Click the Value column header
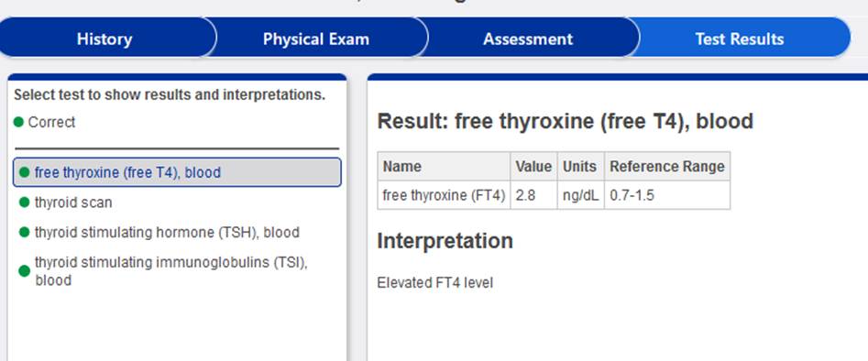 coord(533,166)
